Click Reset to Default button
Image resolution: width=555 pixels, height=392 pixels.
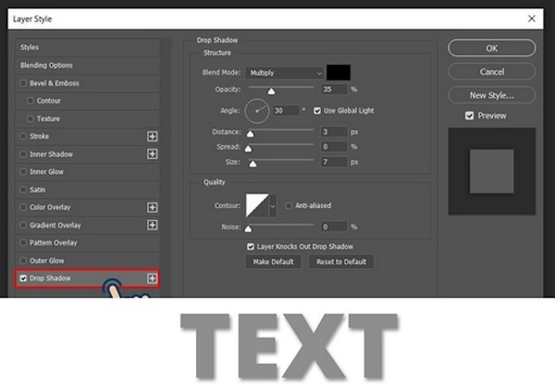[x=341, y=262]
